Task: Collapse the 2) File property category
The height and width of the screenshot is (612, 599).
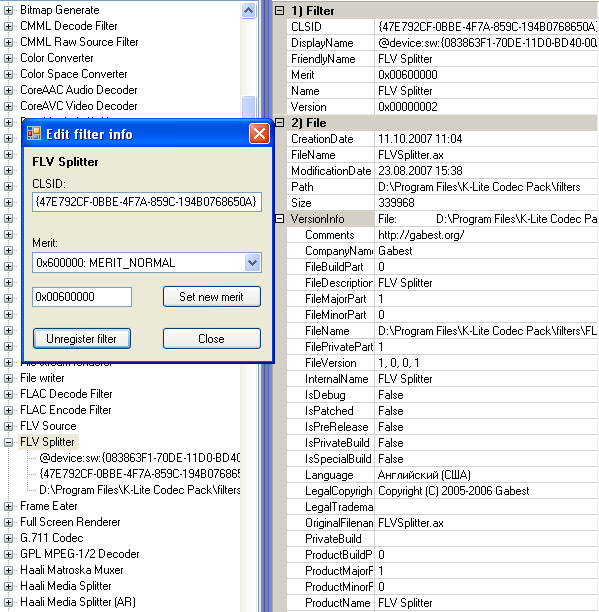Action: 279,123
